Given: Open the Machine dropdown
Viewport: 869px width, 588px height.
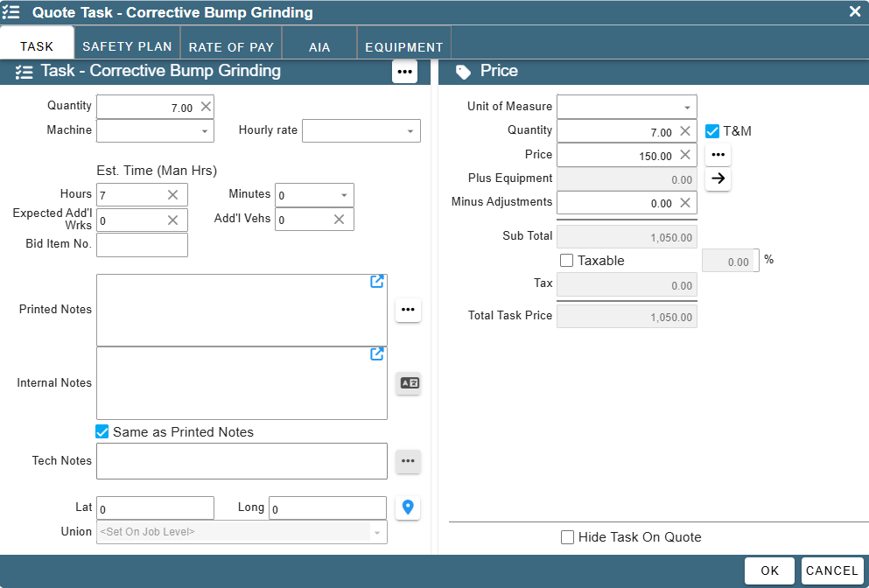Looking at the screenshot, I should (x=205, y=131).
